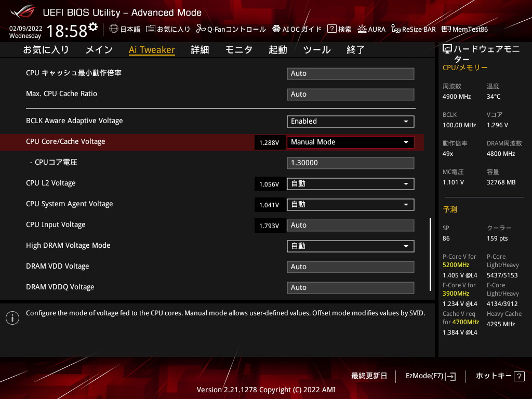Click CPU キャッシュ最小動作倍率 Auto field
532x399 pixels.
[351, 74]
